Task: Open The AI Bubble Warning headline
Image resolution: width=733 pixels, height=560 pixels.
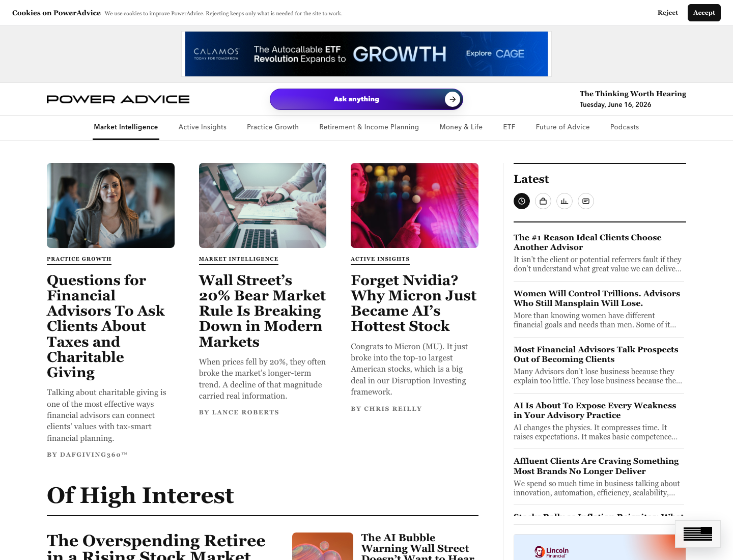Action: [418, 546]
